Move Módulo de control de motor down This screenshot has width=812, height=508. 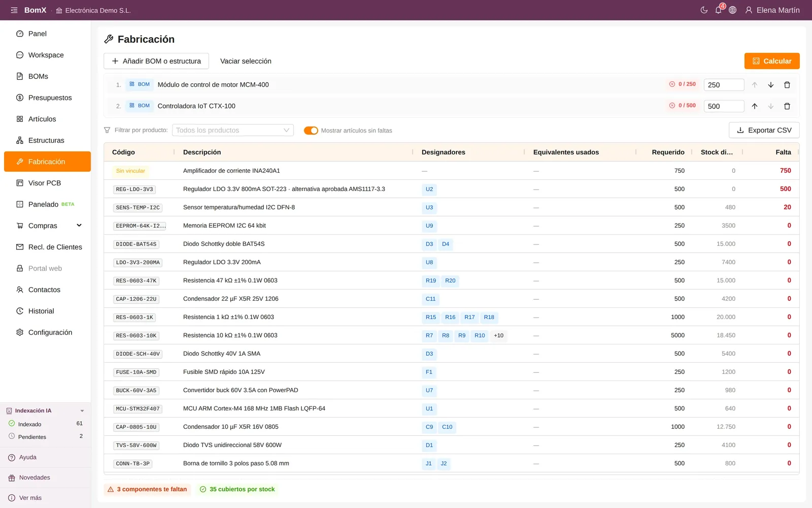pyautogui.click(x=771, y=85)
